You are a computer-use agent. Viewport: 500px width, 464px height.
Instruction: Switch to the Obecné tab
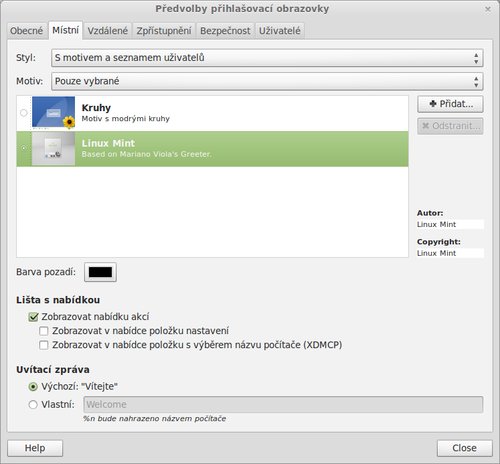(27, 31)
